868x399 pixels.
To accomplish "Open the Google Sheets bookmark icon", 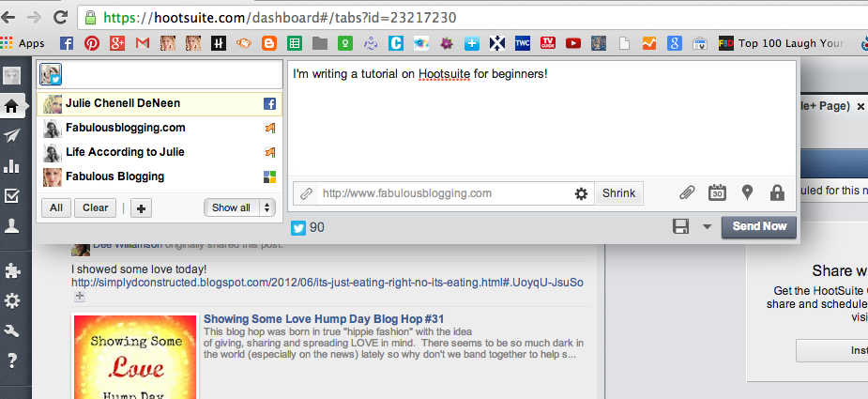I will [x=295, y=43].
